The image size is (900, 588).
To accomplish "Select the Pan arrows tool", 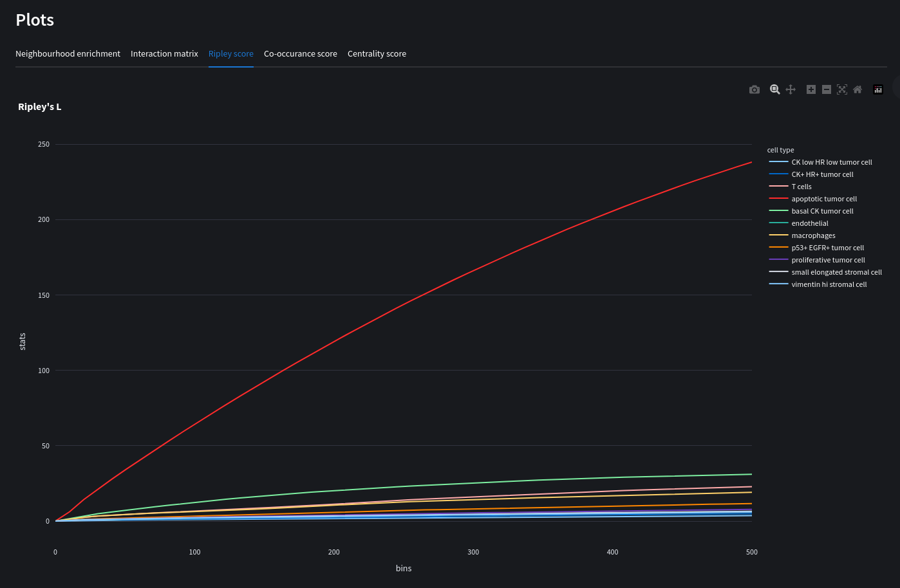I will point(791,89).
